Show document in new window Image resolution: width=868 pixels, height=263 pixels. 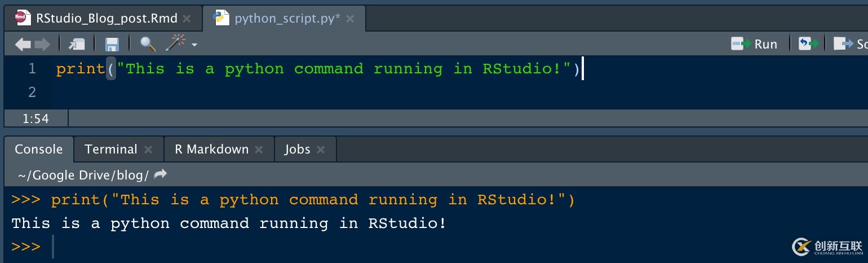click(76, 44)
